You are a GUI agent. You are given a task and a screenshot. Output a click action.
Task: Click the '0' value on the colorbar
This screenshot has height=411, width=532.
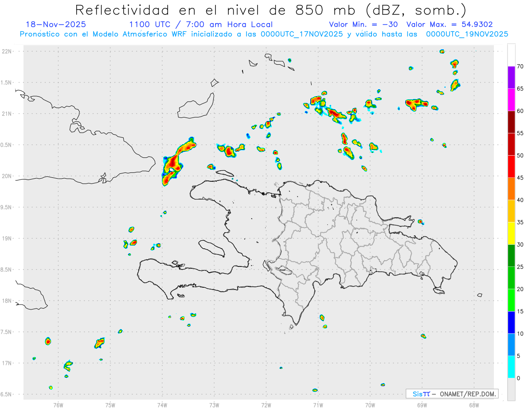[519, 378]
